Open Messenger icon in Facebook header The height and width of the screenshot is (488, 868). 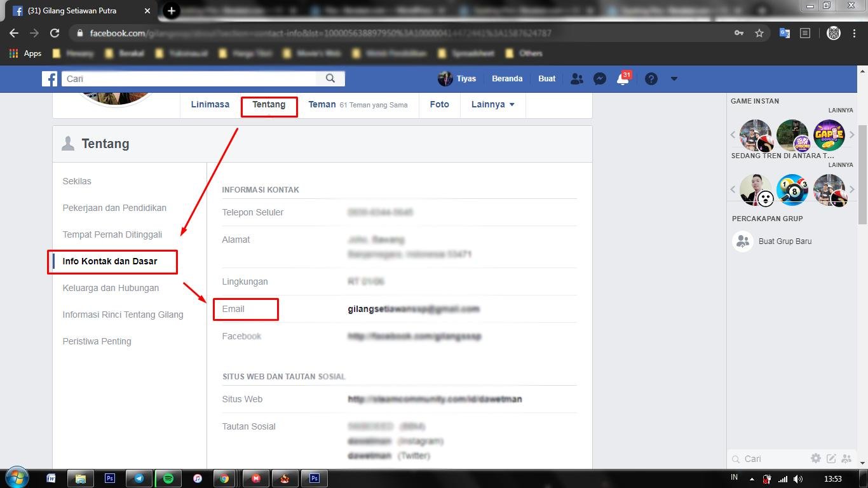pos(599,79)
